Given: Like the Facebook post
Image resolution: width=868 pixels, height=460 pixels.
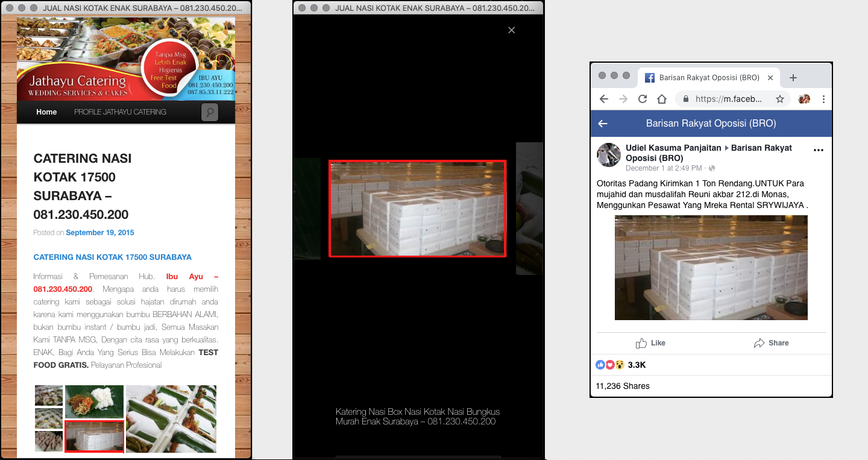Looking at the screenshot, I should [650, 343].
